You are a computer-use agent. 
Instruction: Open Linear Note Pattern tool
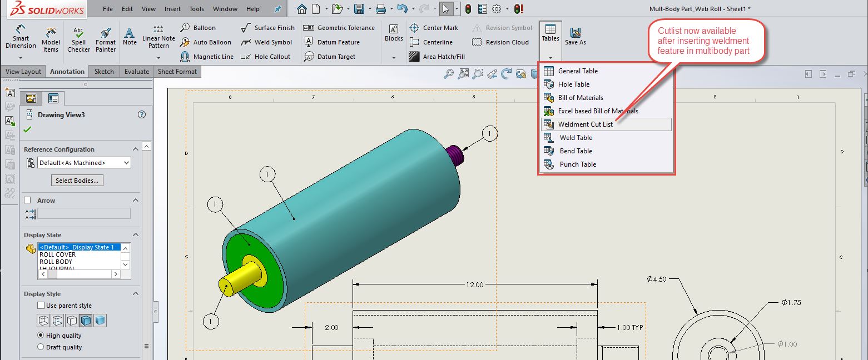click(x=158, y=37)
